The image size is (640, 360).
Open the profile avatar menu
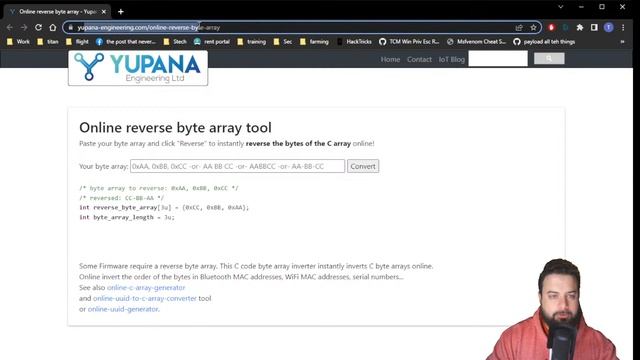[x=608, y=27]
